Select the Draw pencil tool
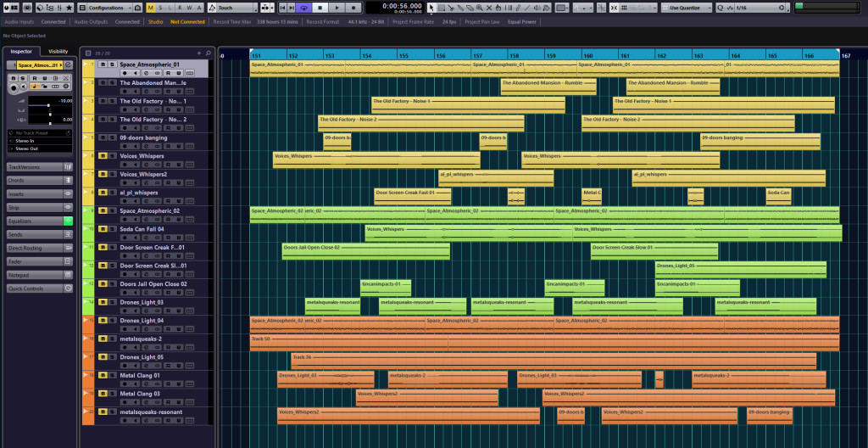 [x=518, y=8]
